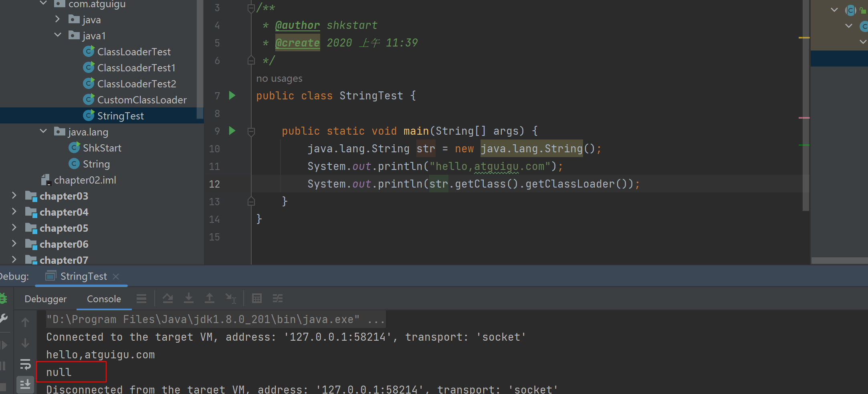Open ShkStart class in java.lang package
868x394 pixels.
102,148
